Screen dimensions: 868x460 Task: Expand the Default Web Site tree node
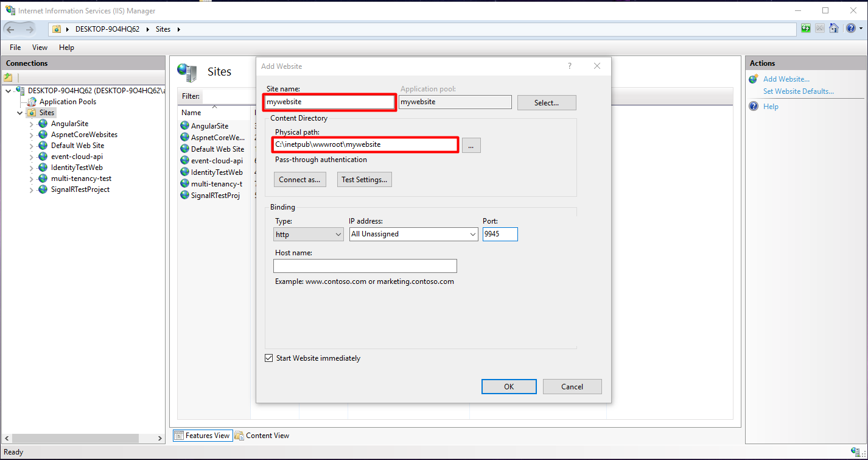click(x=32, y=146)
